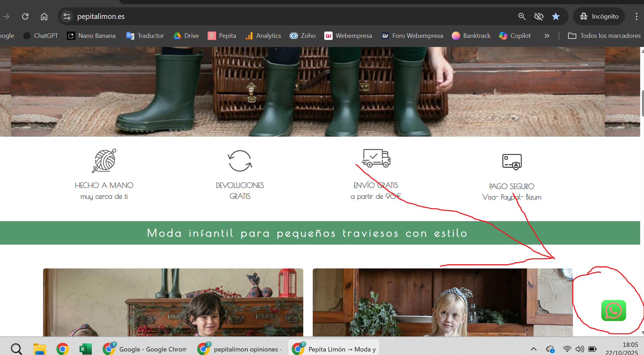Reload the page with the refresh icon
644x355 pixels.
[25, 16]
